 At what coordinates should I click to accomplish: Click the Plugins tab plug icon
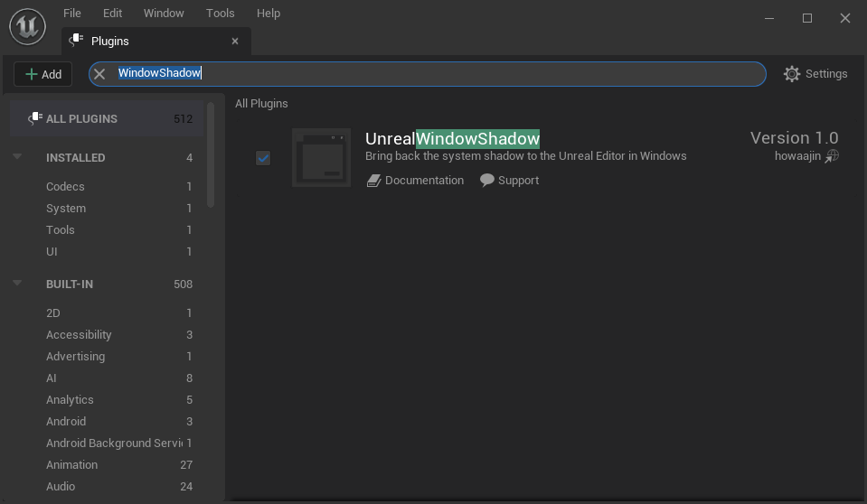click(x=76, y=41)
